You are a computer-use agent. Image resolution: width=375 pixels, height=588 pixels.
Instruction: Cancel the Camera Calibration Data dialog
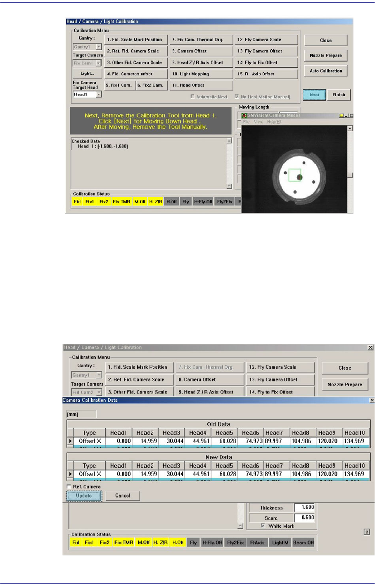coord(123,496)
